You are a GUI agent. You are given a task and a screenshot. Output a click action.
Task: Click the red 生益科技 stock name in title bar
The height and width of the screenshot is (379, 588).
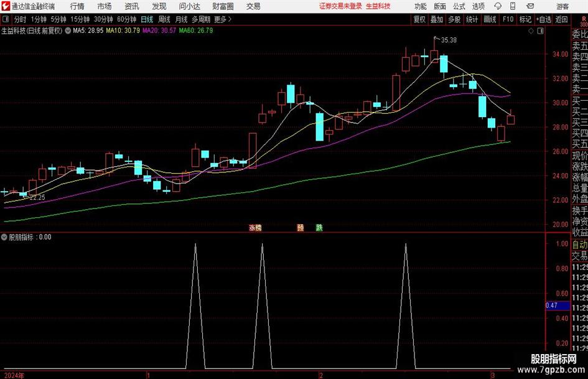378,6
